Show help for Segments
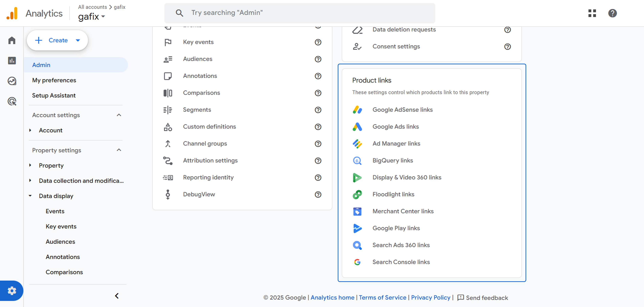The width and height of the screenshot is (644, 307). 318,110
